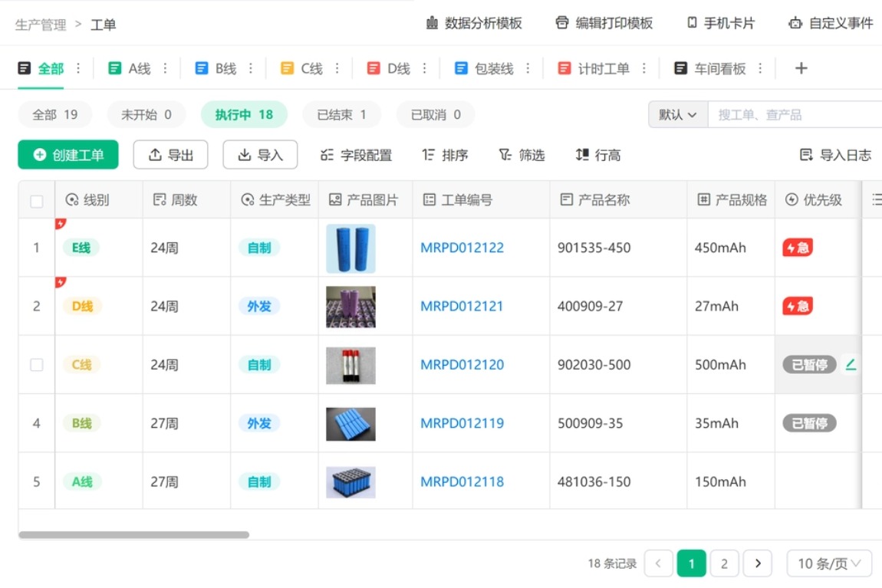
Task: Open the 10 条/页 page size dropdown
Action: coord(828,563)
